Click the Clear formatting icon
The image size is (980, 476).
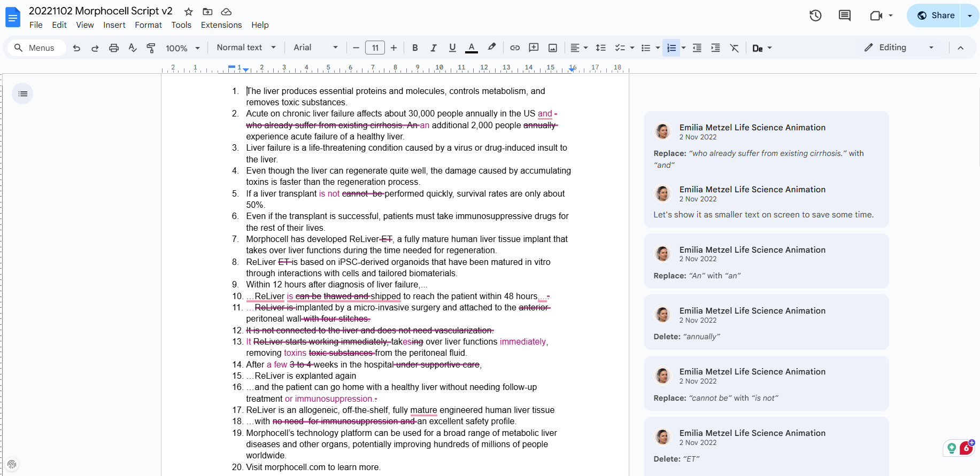coord(734,48)
